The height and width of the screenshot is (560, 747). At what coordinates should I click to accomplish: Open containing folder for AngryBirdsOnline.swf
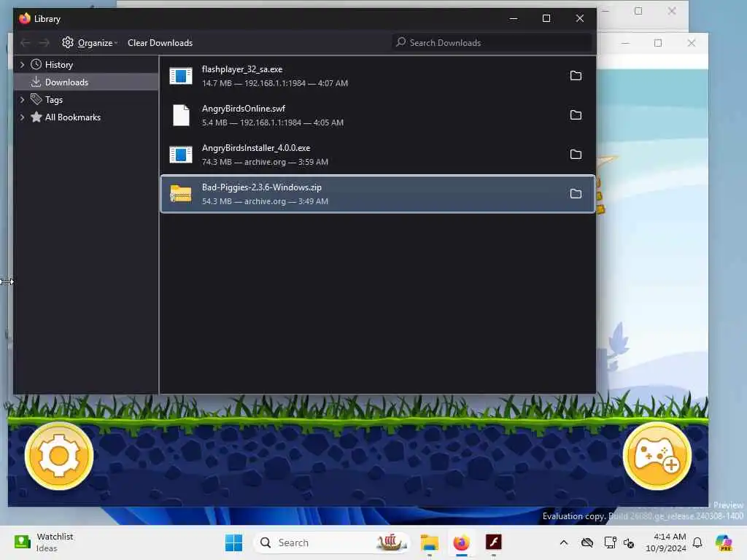(576, 115)
